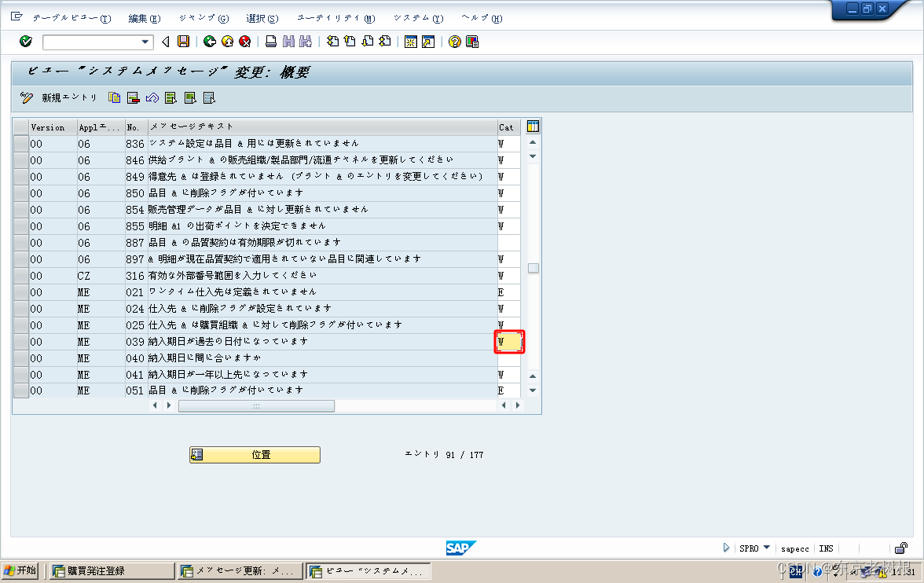Click the Save icon in the toolbar
The width and height of the screenshot is (924, 583).
pyautogui.click(x=183, y=41)
